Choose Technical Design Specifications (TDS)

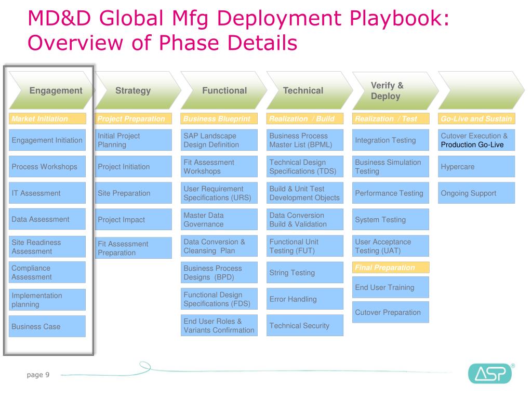304,166
